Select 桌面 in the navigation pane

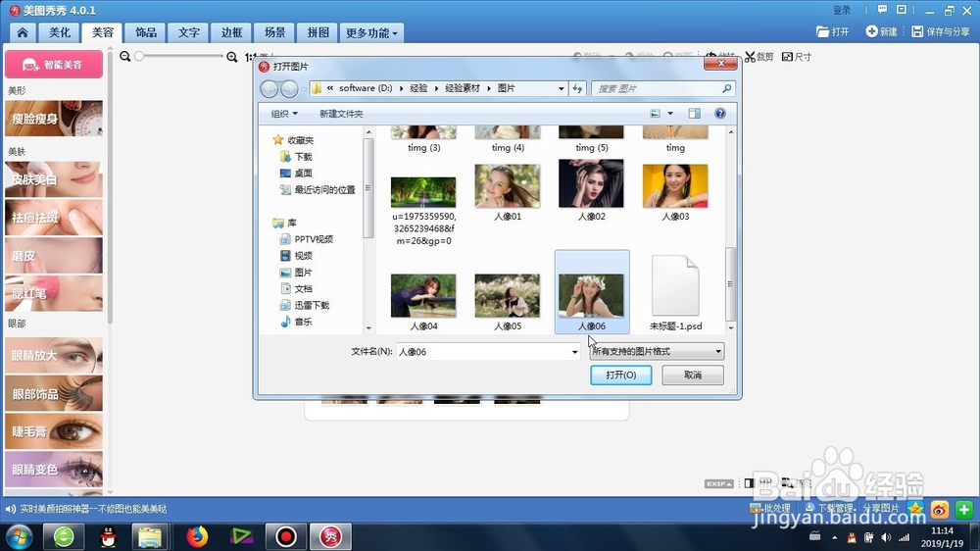pos(303,174)
